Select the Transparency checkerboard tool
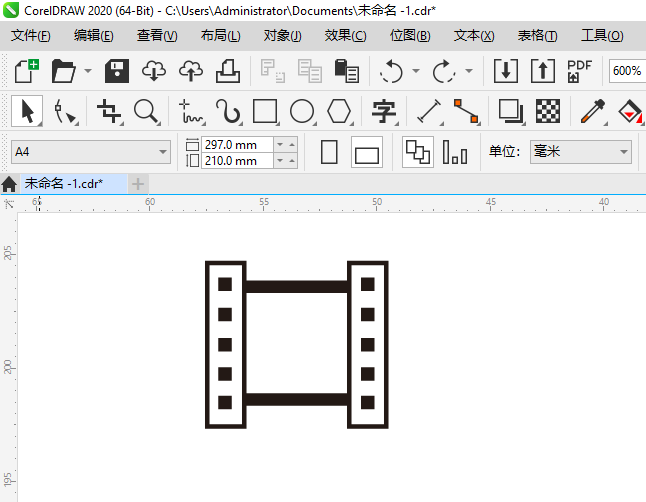646x502 pixels. (548, 111)
